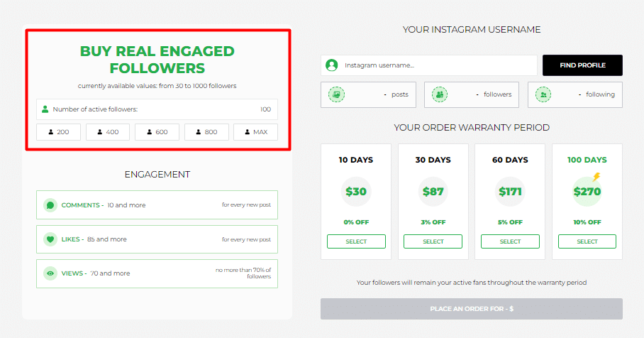Pick the 800 followers option
Screen dimensions: 644x338
pos(206,132)
